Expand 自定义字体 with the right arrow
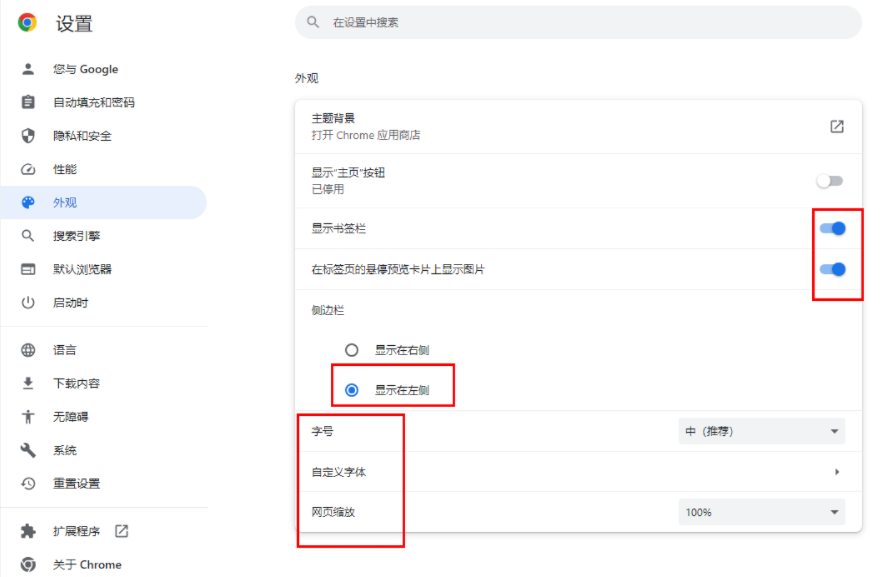 tap(837, 472)
